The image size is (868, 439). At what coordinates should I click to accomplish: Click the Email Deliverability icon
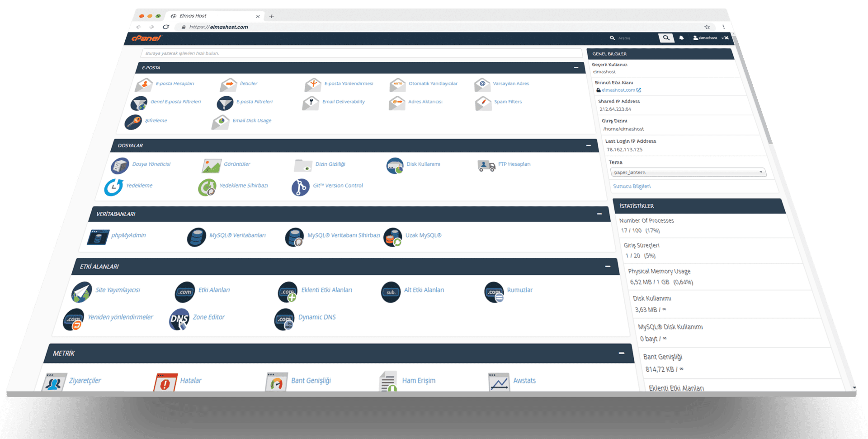click(311, 103)
